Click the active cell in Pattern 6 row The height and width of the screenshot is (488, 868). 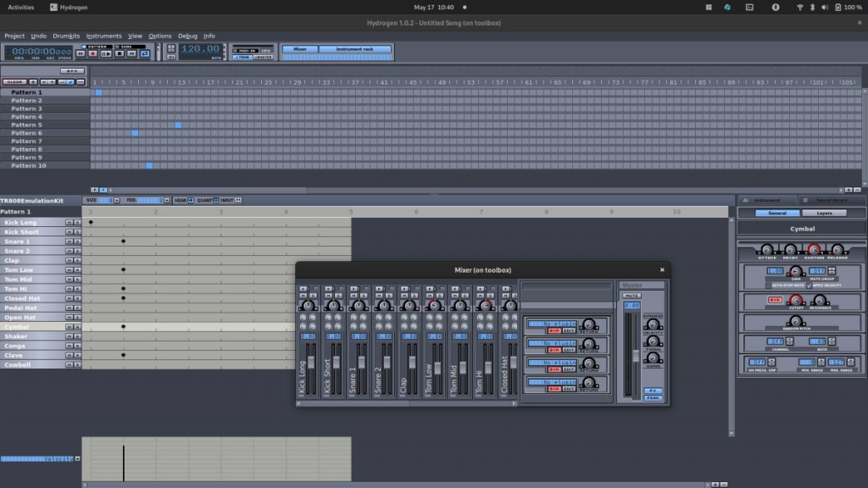[x=135, y=133]
